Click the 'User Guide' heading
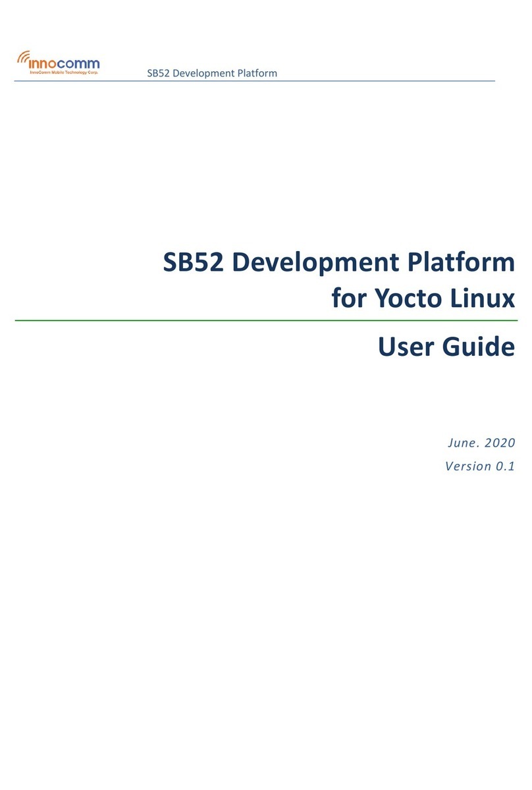532x790 pixels. pyautogui.click(x=446, y=347)
